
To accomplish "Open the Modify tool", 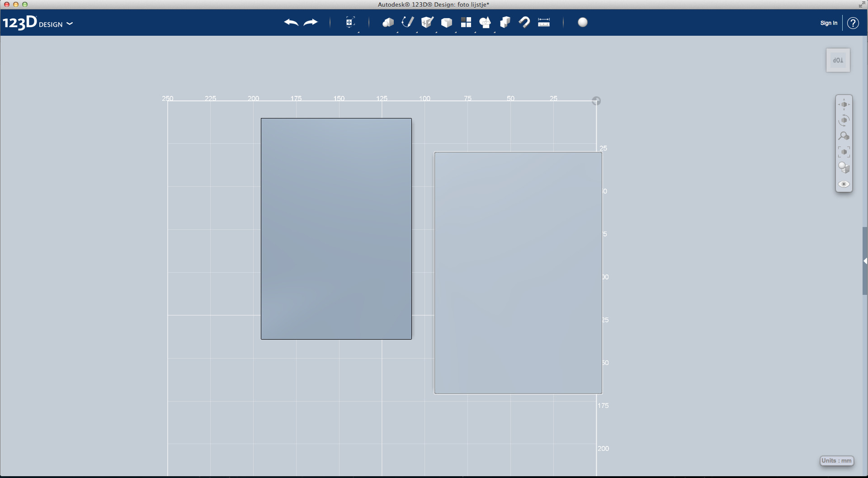I will click(447, 23).
